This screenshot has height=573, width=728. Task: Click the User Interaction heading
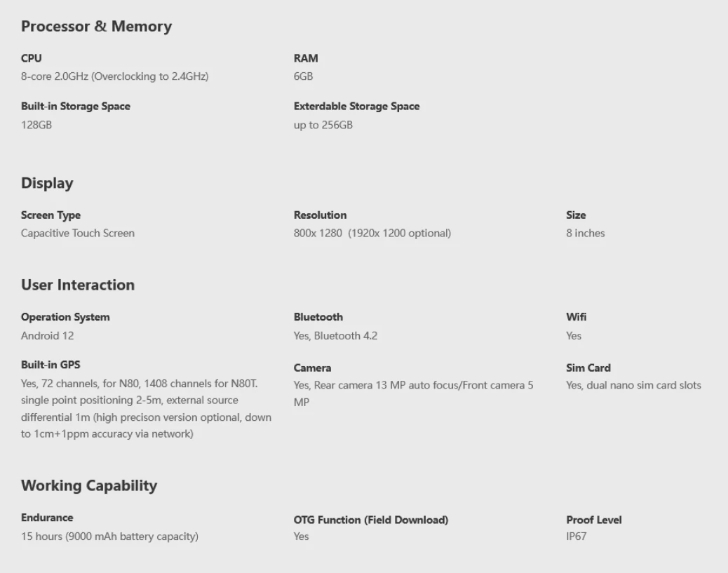click(x=77, y=285)
